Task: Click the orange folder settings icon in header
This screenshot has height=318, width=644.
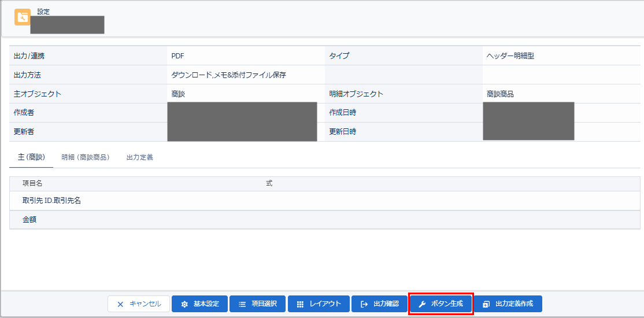Action: (x=23, y=17)
